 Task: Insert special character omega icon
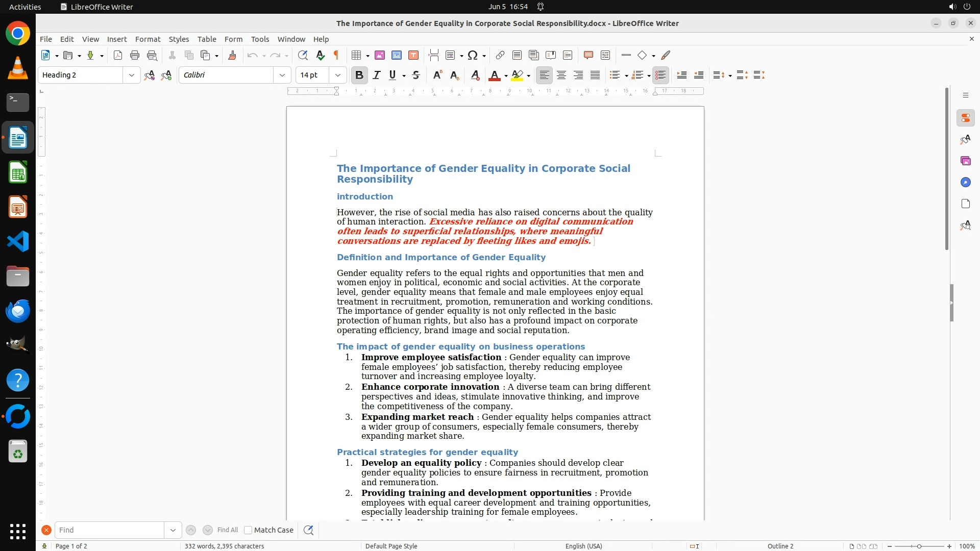click(x=473, y=55)
